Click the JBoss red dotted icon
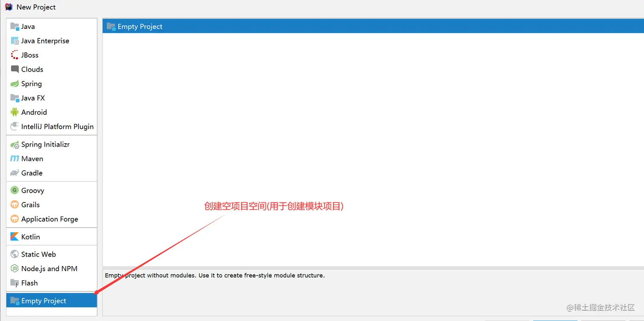 pos(15,55)
